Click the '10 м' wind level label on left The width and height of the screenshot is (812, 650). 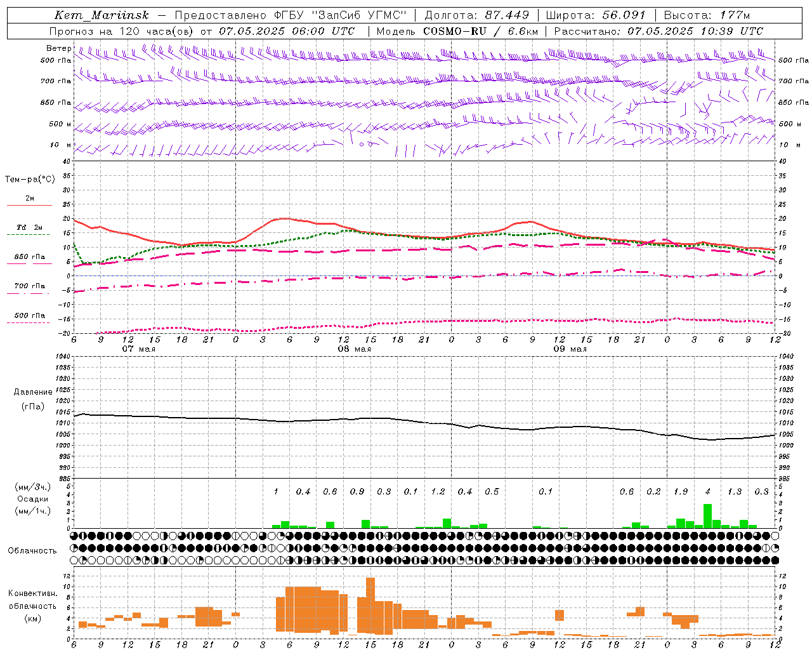(x=61, y=145)
